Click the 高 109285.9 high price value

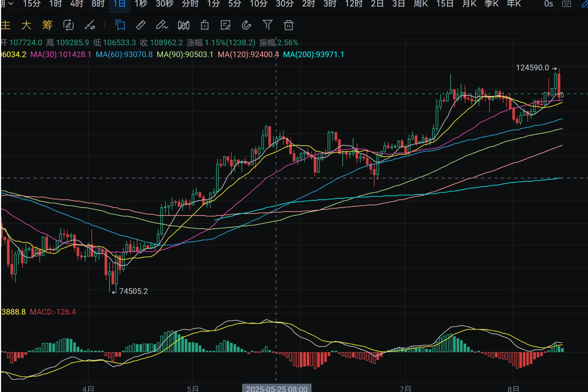click(x=67, y=43)
